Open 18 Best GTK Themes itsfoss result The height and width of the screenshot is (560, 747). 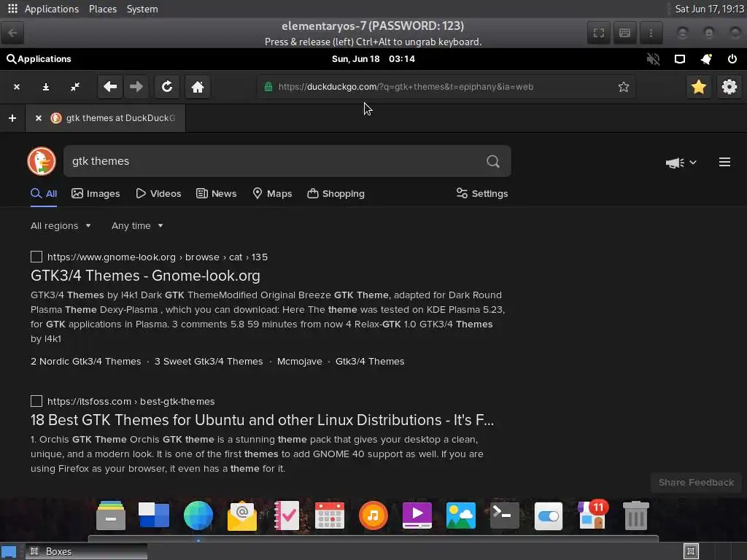point(262,420)
